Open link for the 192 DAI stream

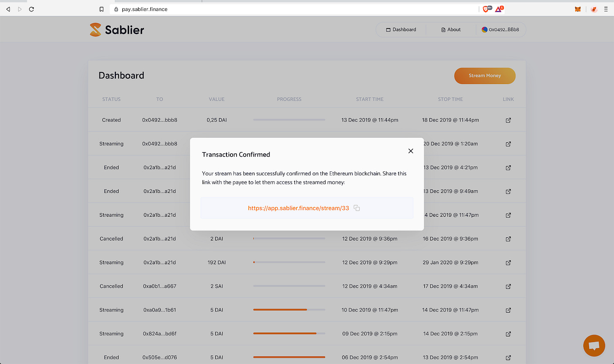pyautogui.click(x=508, y=262)
